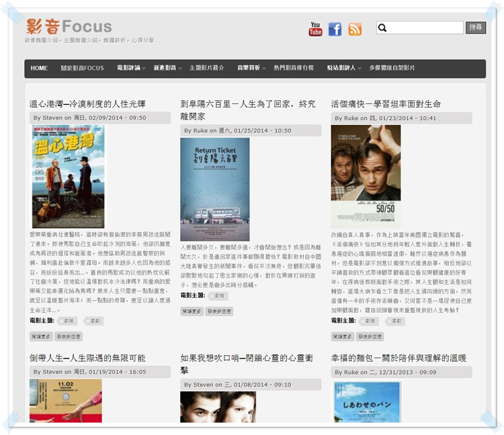Click byline By Ruke on 01/25/2014
Image resolution: width=504 pixels, height=435 pixels.
[x=251, y=131]
